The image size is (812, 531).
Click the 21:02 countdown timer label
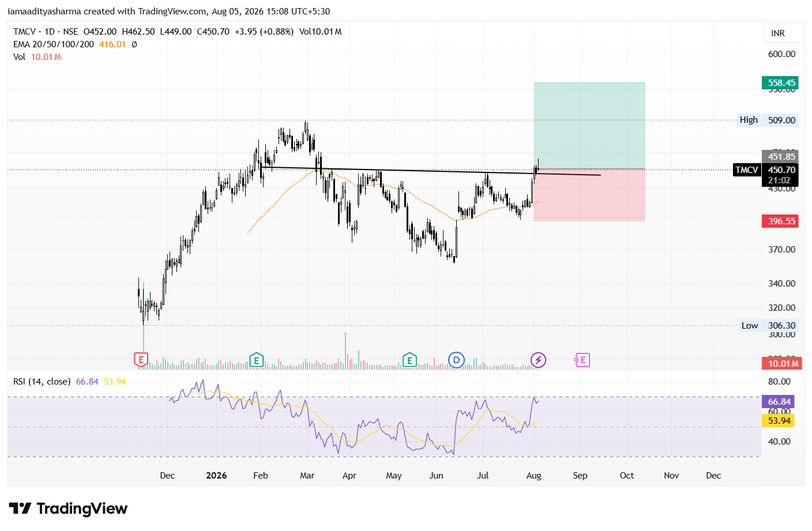(779, 181)
